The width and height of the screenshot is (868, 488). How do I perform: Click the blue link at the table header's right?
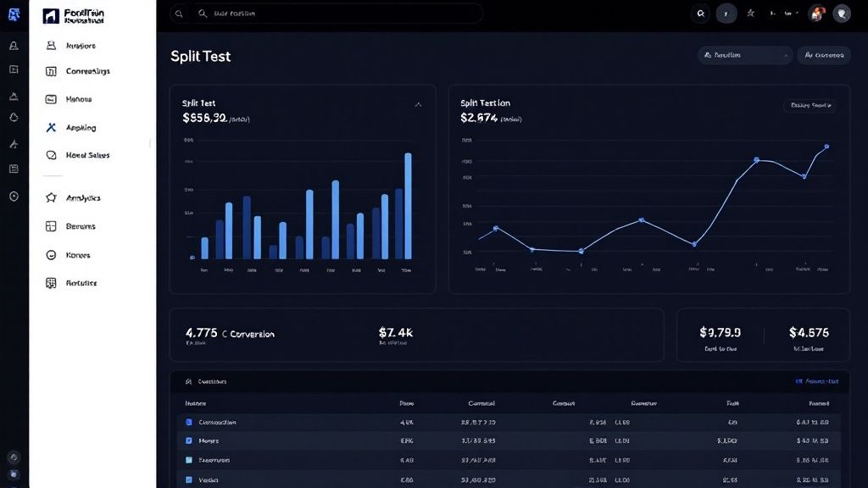tap(817, 381)
